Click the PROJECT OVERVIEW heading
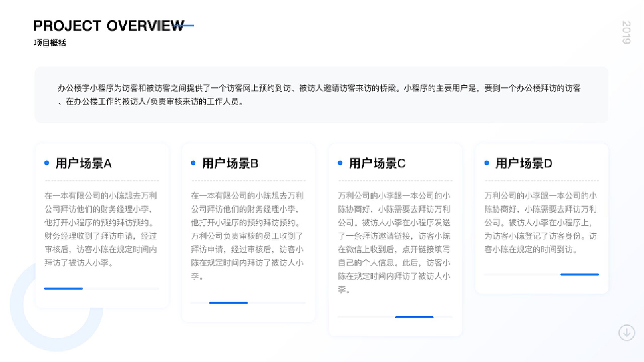Viewport: 644px width, 362px height. click(x=109, y=26)
